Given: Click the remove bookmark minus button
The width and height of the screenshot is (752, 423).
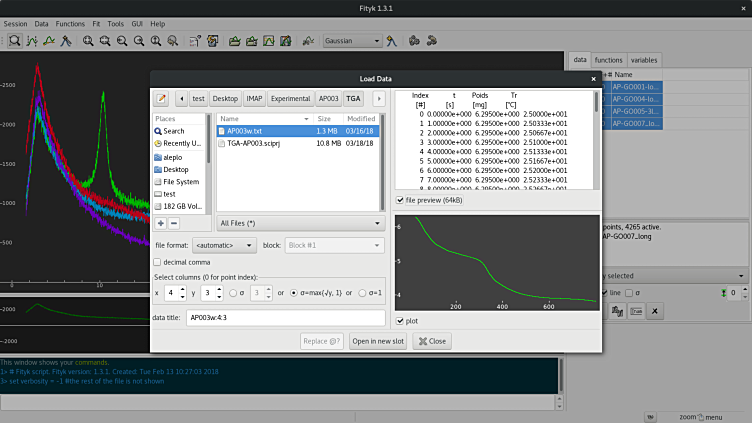Looking at the screenshot, I should coord(174,223).
